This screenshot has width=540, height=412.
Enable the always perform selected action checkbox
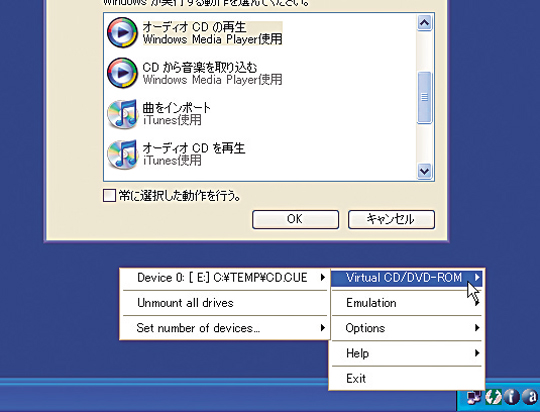(x=109, y=196)
